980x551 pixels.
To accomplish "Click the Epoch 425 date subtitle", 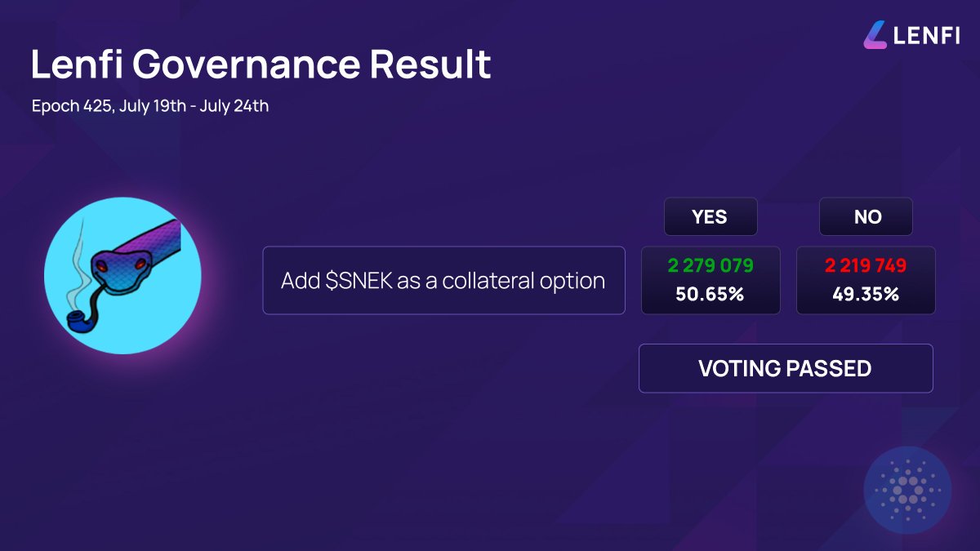I will [150, 105].
